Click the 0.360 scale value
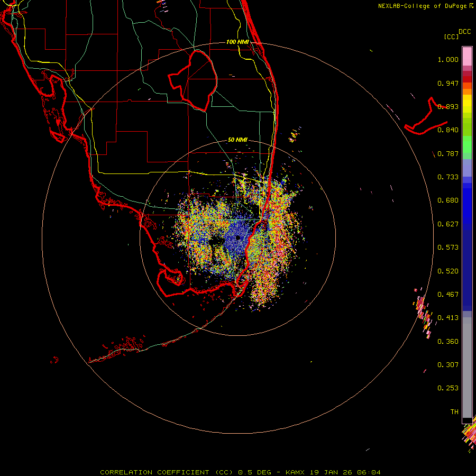 448,342
